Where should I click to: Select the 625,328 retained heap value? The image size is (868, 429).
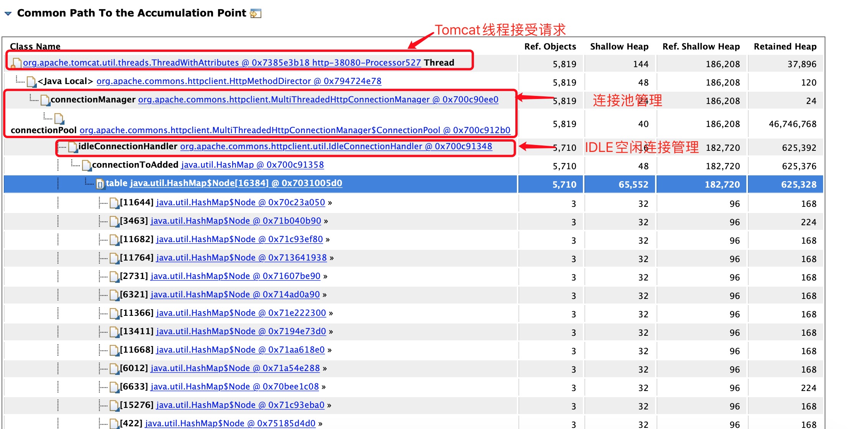[x=799, y=185]
